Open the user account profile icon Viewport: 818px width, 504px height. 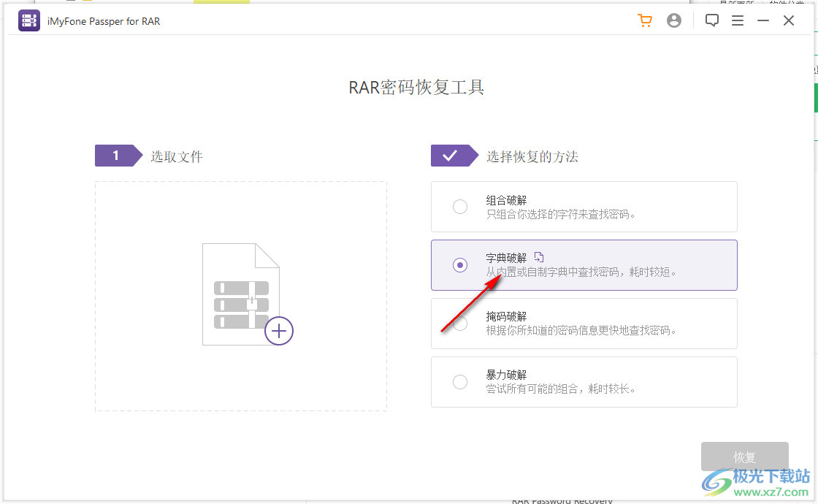674,21
